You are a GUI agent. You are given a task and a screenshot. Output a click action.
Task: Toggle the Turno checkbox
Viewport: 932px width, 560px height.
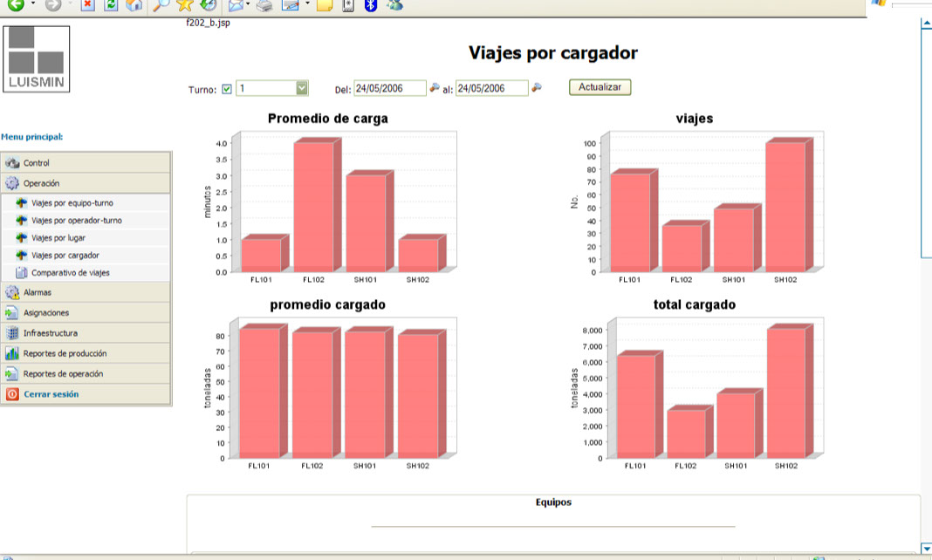tap(227, 89)
